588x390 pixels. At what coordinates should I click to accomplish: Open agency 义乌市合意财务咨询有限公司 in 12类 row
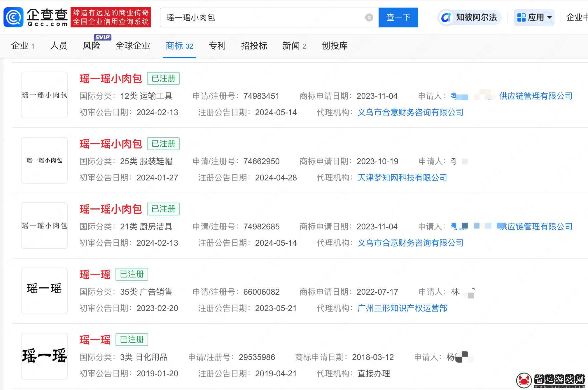click(x=410, y=112)
